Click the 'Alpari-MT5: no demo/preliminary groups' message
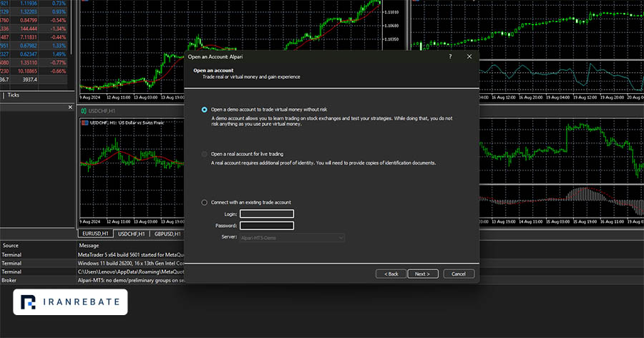This screenshot has height=338, width=644. (131, 281)
